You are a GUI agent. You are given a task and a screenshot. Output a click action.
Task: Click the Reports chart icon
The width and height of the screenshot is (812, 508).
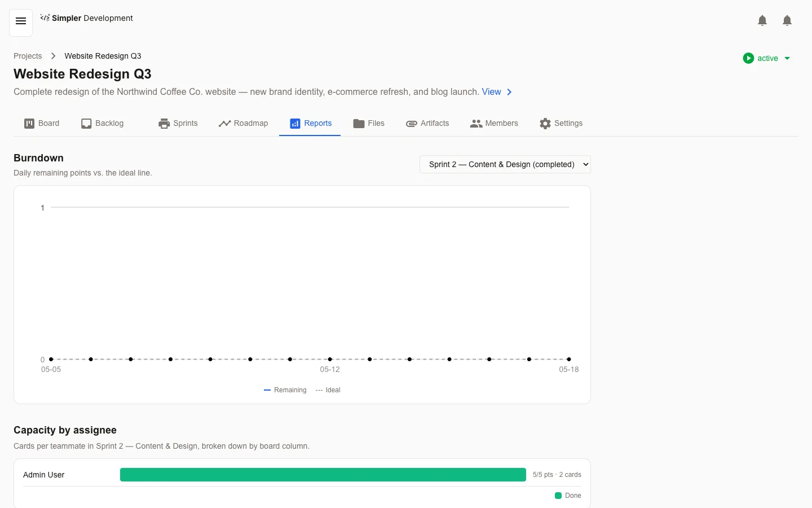coord(295,124)
